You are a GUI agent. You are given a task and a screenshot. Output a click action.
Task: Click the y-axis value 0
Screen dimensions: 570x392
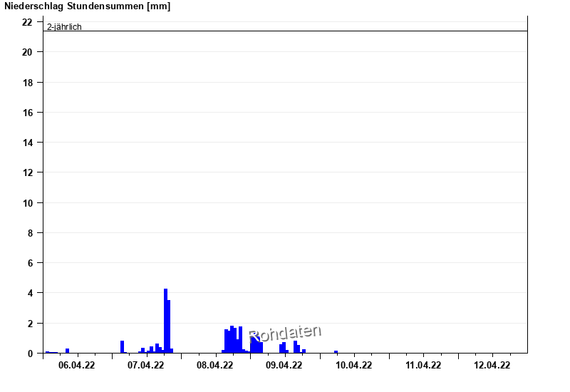(x=29, y=354)
